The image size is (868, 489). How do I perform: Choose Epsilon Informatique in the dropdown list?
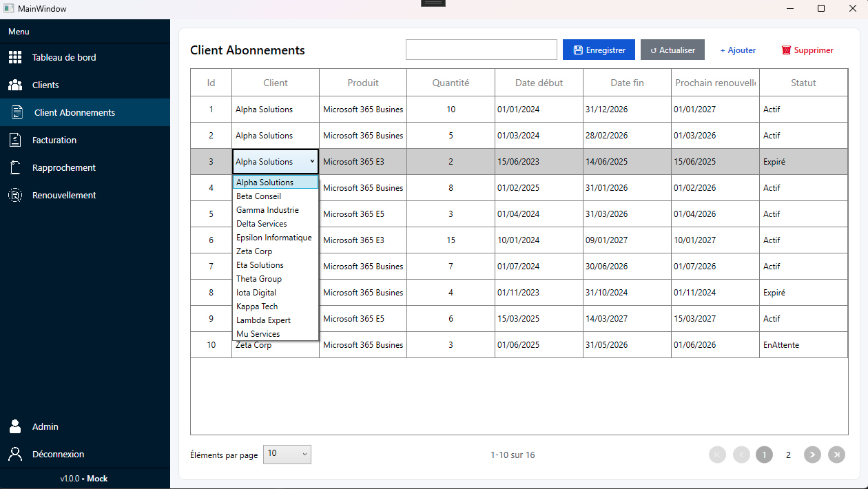click(276, 238)
